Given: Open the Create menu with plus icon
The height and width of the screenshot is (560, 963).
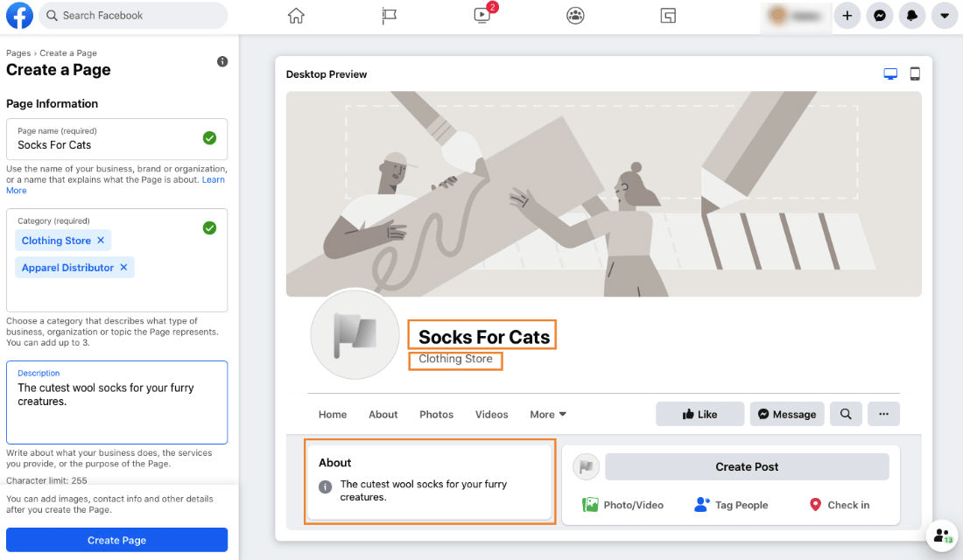Looking at the screenshot, I should pos(847,15).
